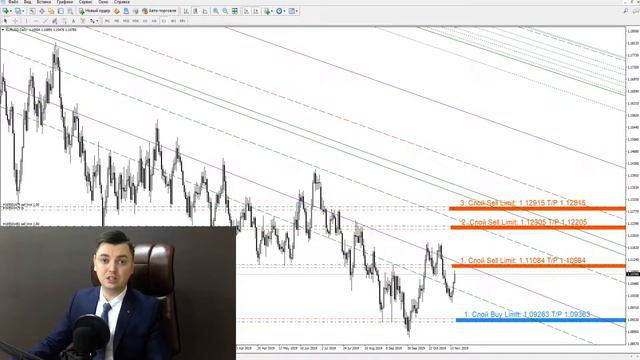Select the Text drawing tool

[x=73, y=21]
